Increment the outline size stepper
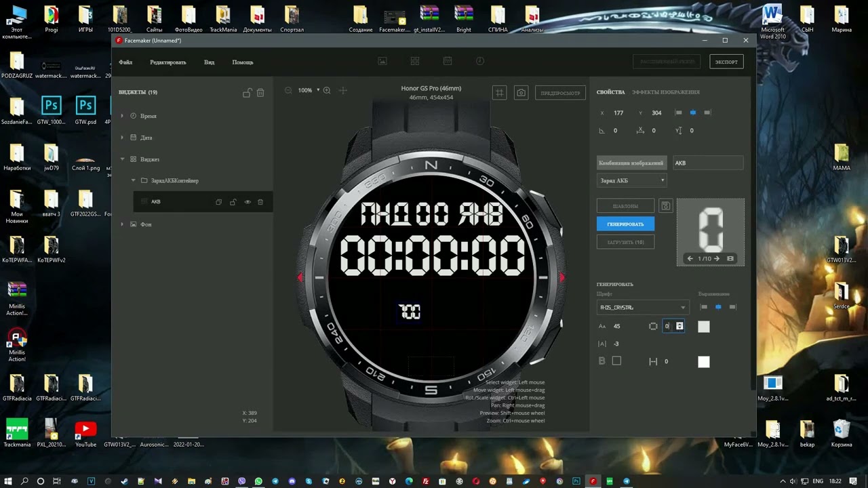 (679, 324)
